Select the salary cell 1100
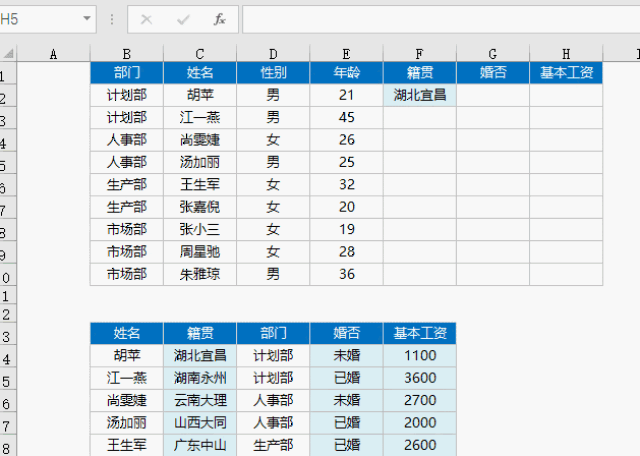The image size is (640, 456). tap(420, 356)
